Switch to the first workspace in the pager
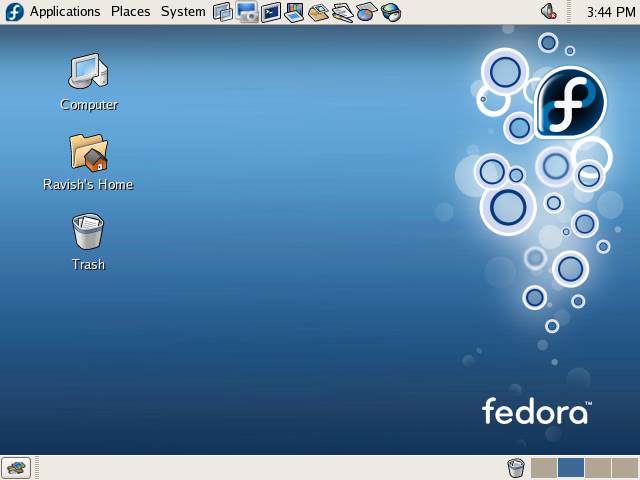The width and height of the screenshot is (640, 480). tap(544, 467)
